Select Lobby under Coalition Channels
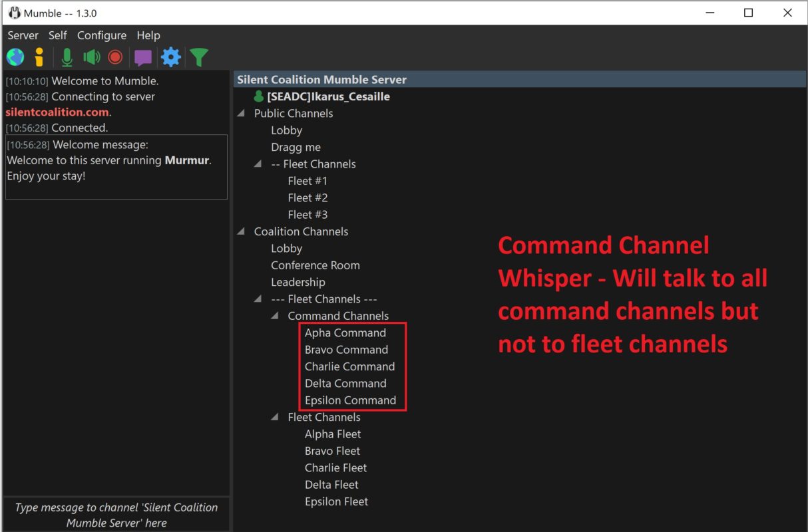Image resolution: width=808 pixels, height=532 pixels. [x=287, y=248]
